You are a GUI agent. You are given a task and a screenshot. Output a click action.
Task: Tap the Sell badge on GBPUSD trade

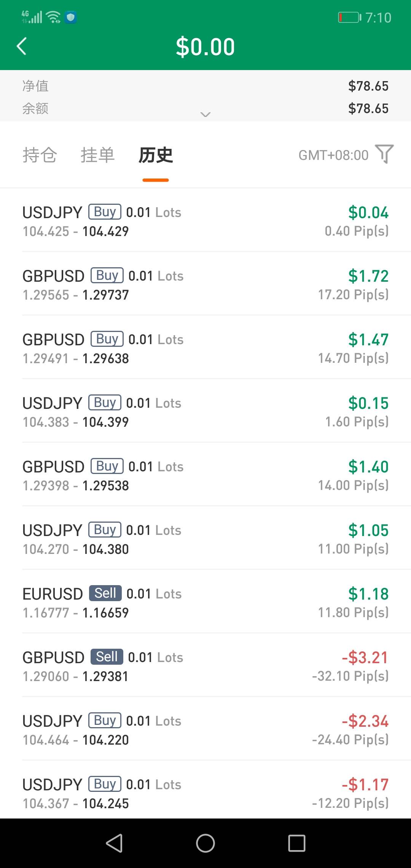107,657
